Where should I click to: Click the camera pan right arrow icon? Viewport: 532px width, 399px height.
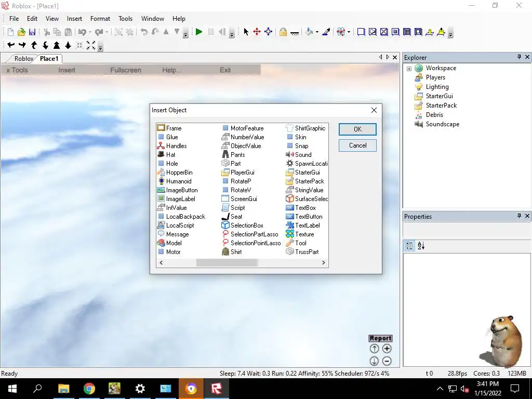point(22,45)
